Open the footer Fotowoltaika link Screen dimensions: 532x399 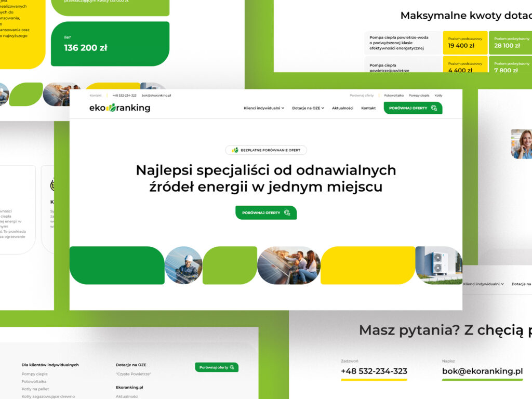click(x=34, y=381)
